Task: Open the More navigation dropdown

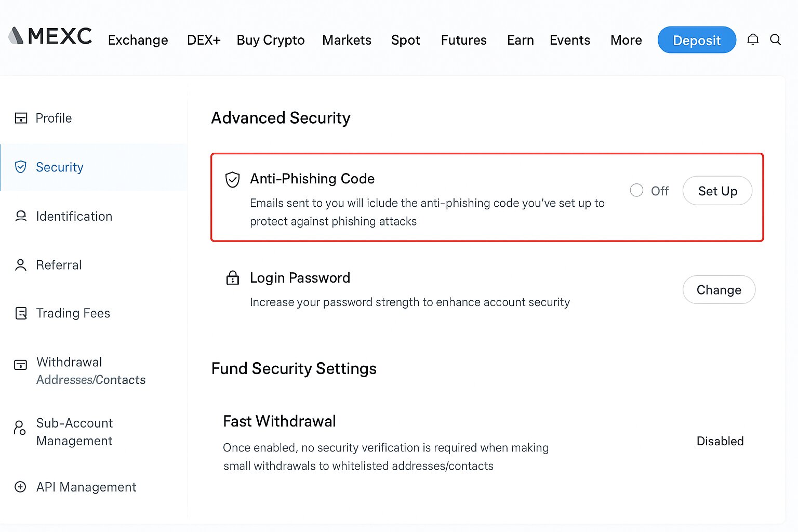Action: [626, 40]
